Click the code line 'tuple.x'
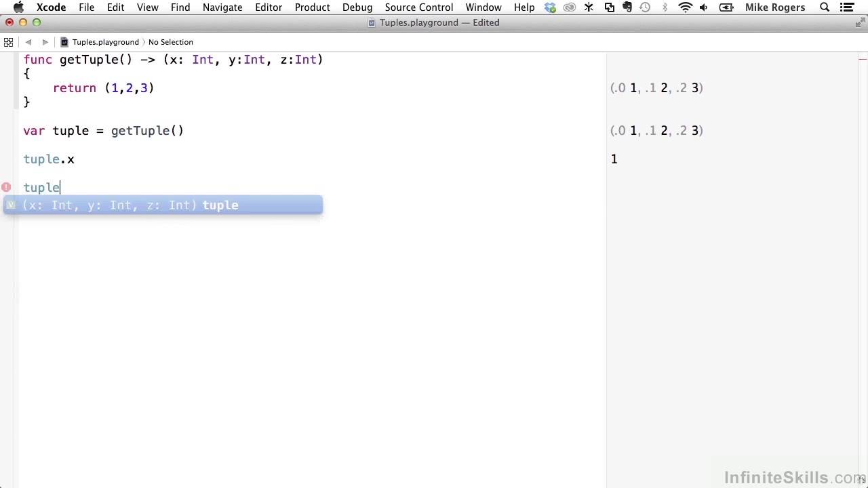This screenshot has width=868, height=488. [x=49, y=159]
